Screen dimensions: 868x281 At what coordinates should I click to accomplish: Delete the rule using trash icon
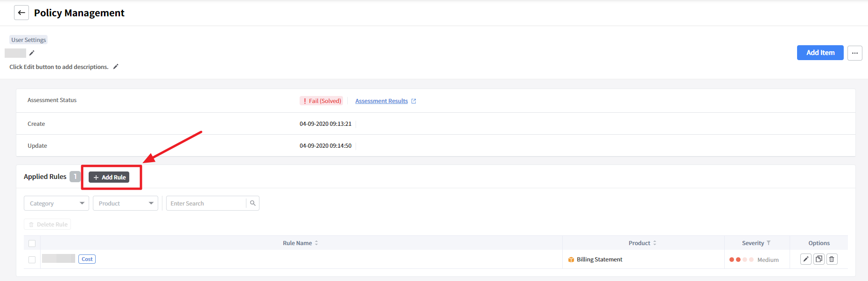[832, 259]
